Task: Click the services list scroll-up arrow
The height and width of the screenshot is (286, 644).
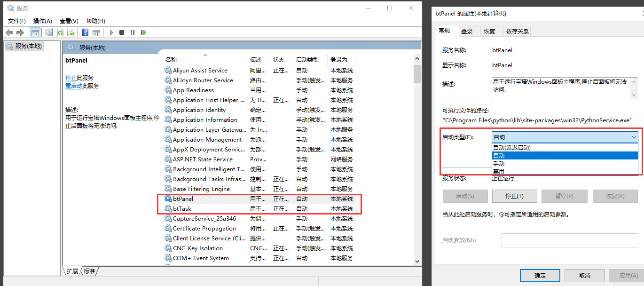Action: pos(417,58)
